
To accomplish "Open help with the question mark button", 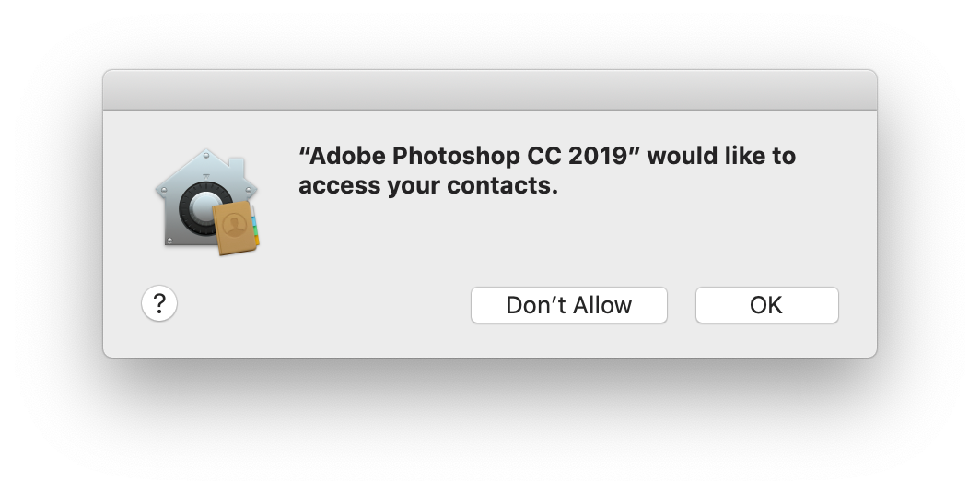I will 159,302.
